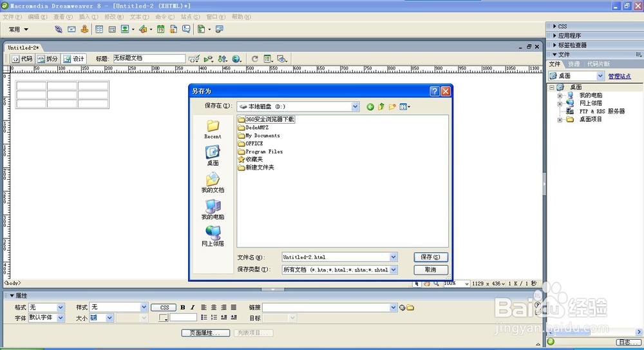Image resolution: width=644 pixels, height=350 pixels.
Task: Open the 修改 menu
Action: coord(114,17)
